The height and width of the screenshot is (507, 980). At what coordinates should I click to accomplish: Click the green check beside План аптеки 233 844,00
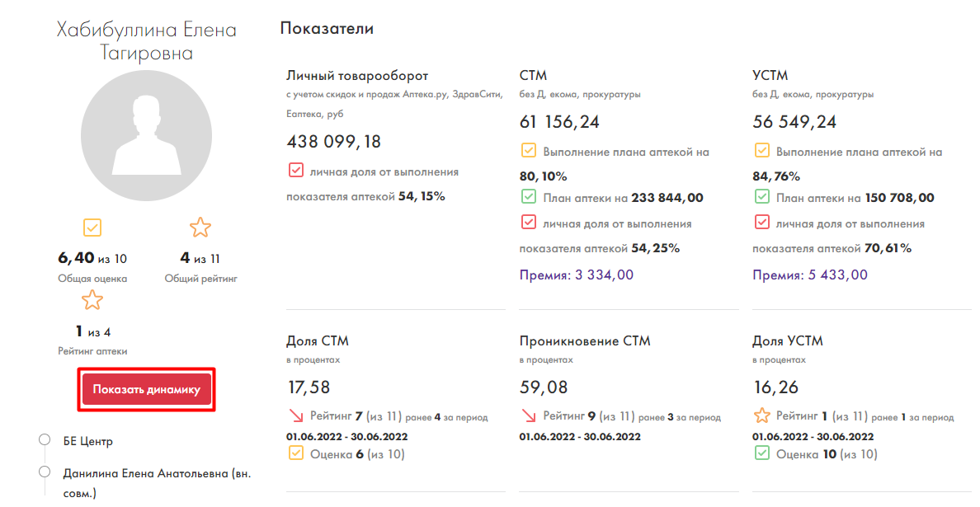(x=529, y=197)
